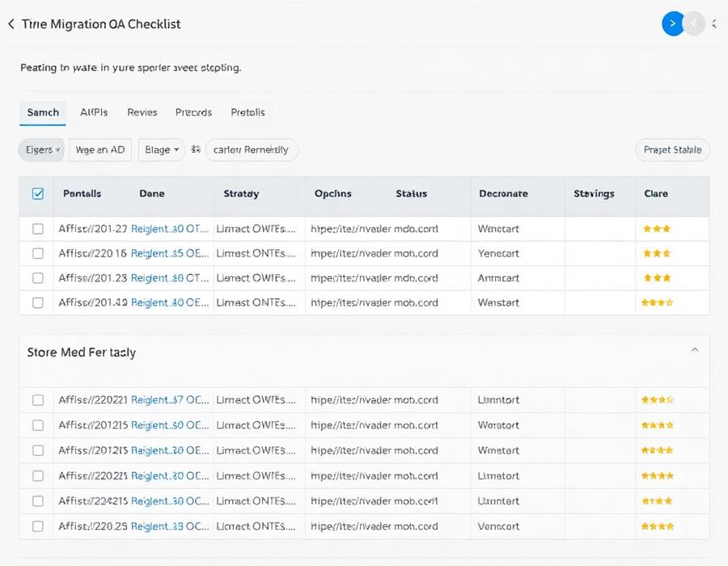Image resolution: width=728 pixels, height=566 pixels.
Task: Sort by the Stratdy column header
Action: (x=241, y=193)
